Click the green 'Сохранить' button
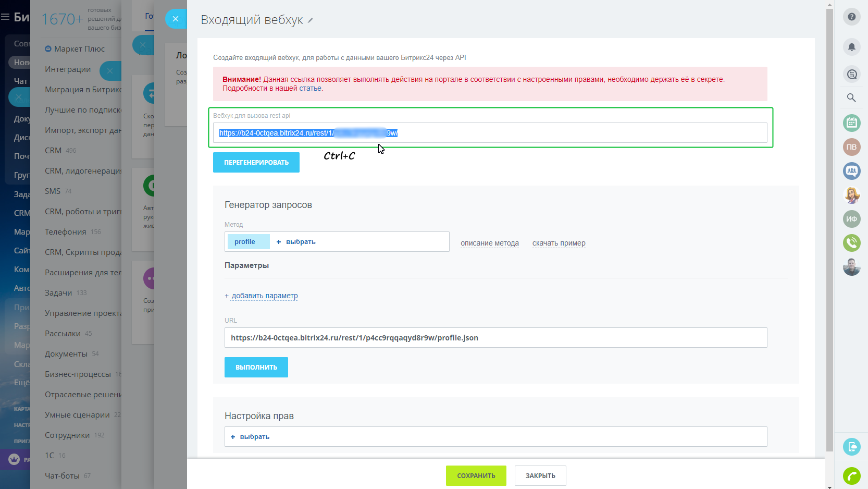 coord(476,475)
